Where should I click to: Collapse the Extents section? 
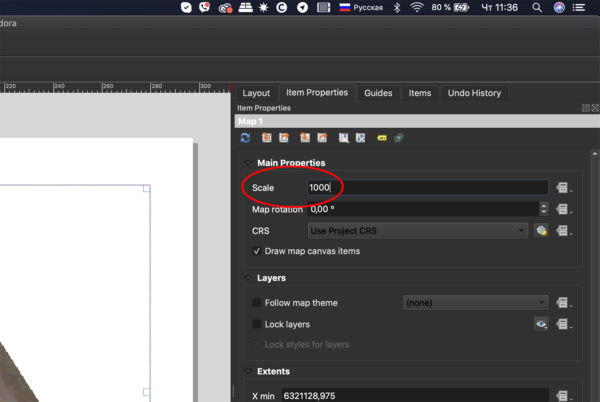tap(248, 371)
